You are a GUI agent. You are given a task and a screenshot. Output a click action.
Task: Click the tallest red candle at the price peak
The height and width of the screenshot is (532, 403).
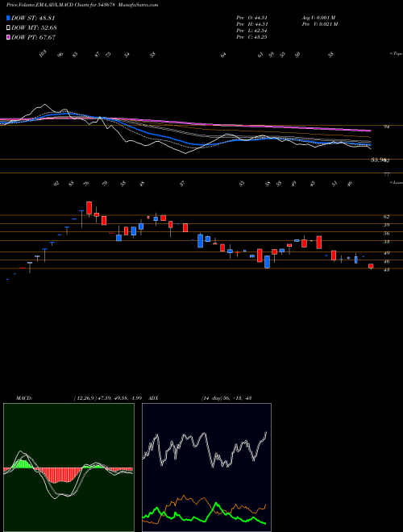[89, 208]
